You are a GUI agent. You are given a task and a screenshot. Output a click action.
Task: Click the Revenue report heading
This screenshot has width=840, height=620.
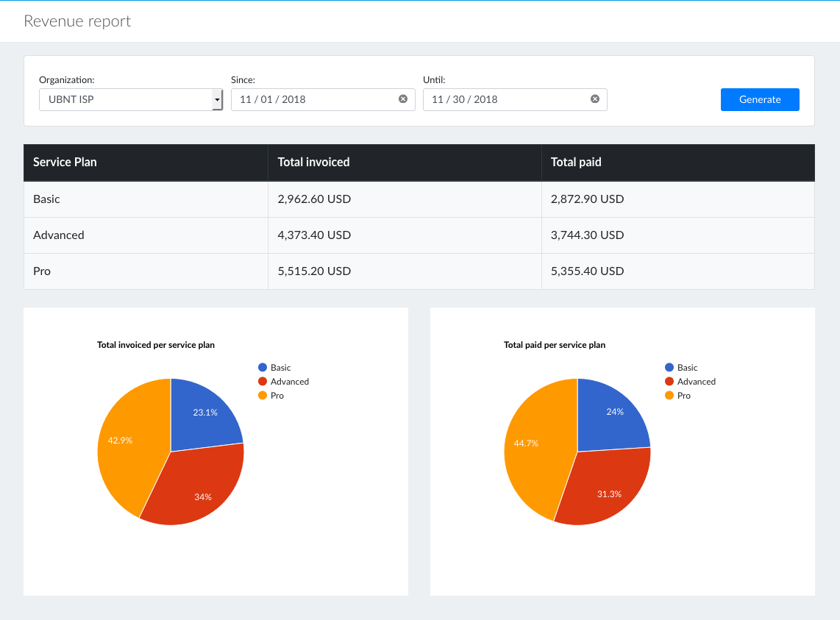point(77,21)
